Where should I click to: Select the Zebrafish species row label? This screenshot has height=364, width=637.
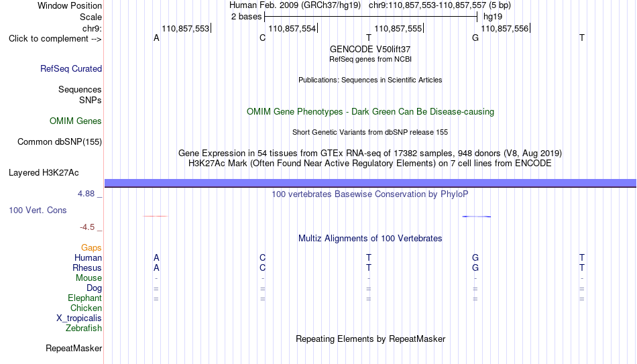pyautogui.click(x=84, y=328)
